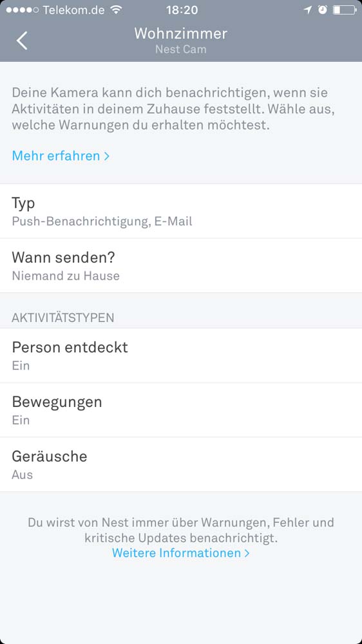This screenshot has width=362, height=644.
Task: Tap the Wohnzimmer header title
Action: (x=181, y=33)
